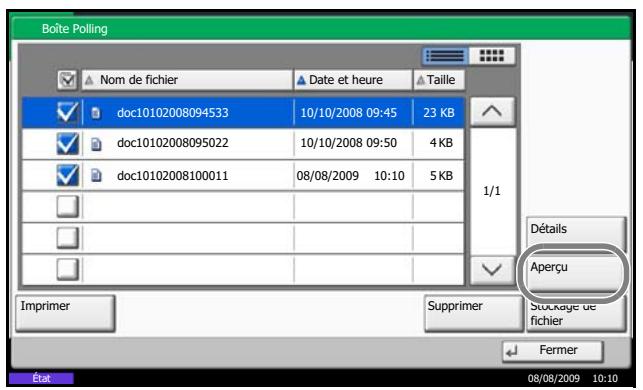Select file name doc10102008100011

pos(173,176)
